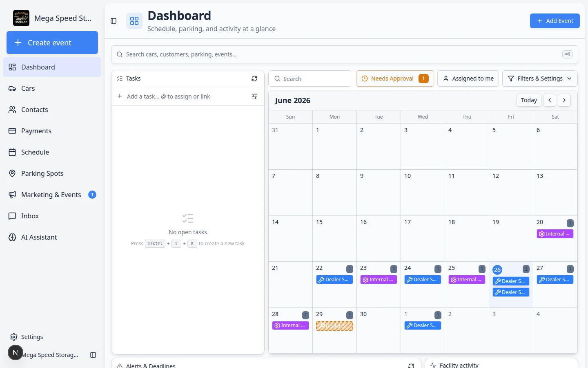This screenshot has height=368, width=588.
Task: Refresh the Alerts & Deadlines panel
Action: click(411, 366)
